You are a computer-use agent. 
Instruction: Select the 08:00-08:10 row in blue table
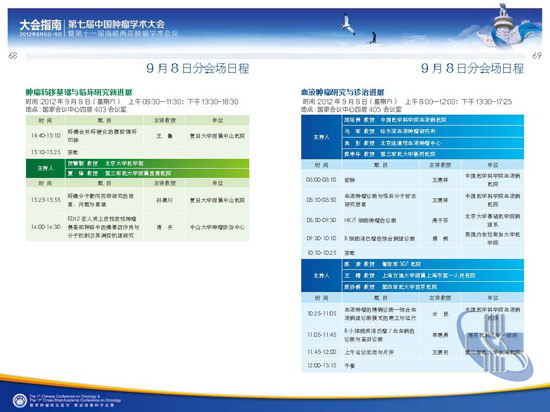[412, 180]
